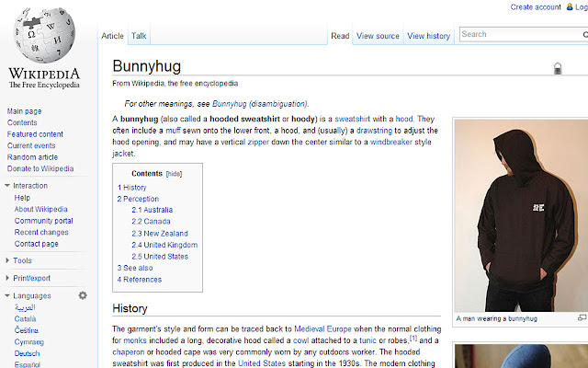Go to Main page in sidebar
Image resolution: width=588 pixels, height=368 pixels.
(24, 111)
